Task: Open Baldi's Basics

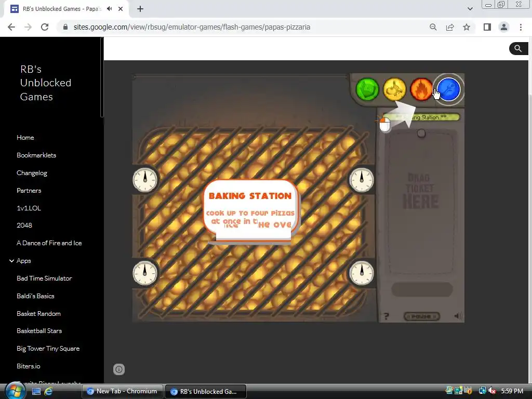Action: [35, 296]
